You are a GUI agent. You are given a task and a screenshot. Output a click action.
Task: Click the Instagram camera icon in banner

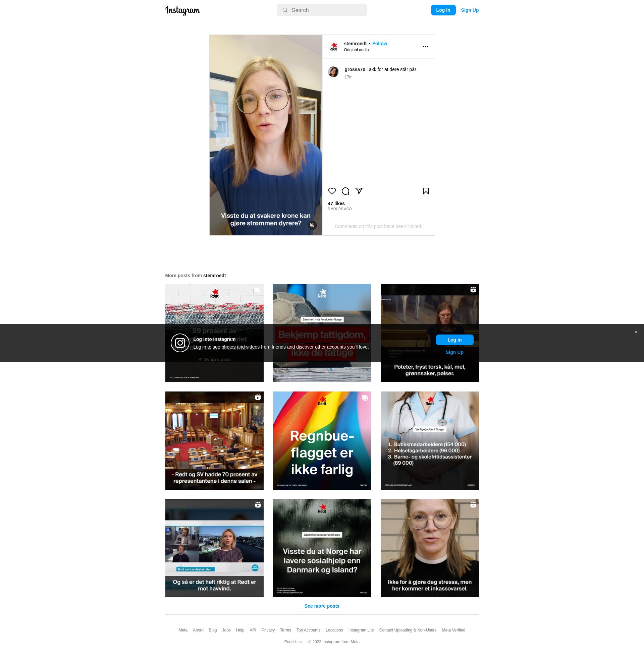180,343
